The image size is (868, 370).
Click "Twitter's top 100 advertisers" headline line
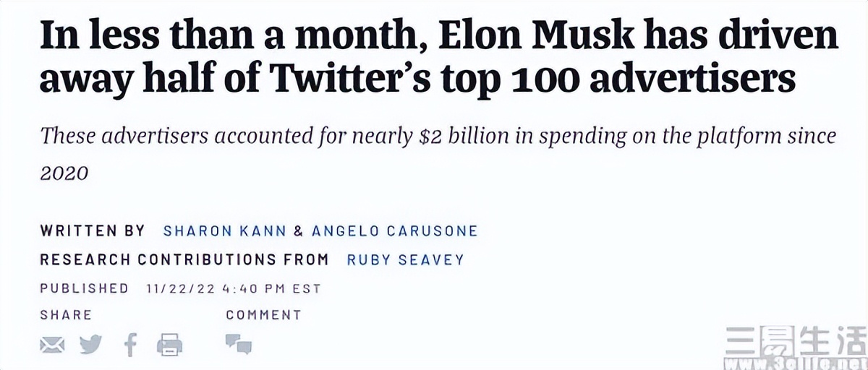(x=417, y=79)
